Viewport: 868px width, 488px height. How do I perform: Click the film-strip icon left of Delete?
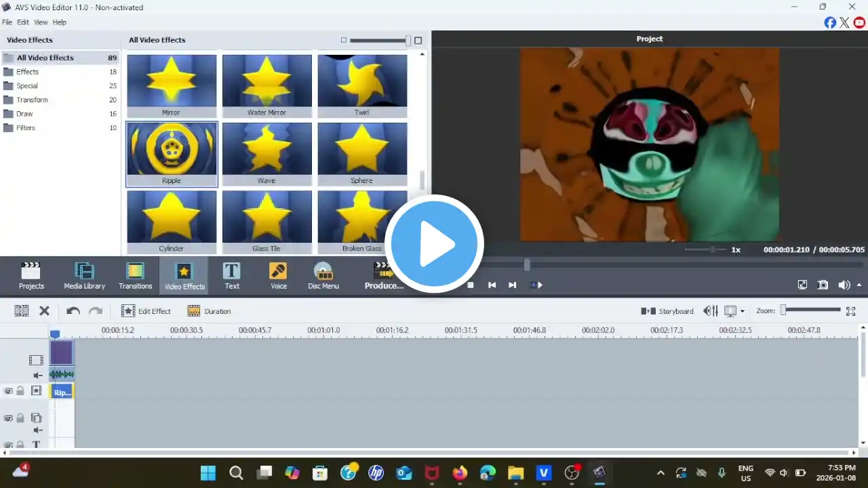22,311
